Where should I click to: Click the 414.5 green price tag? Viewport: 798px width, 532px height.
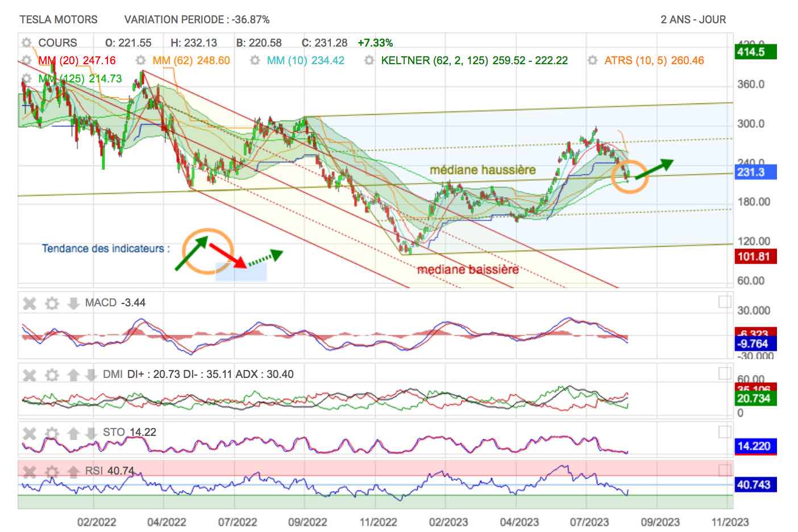755,52
